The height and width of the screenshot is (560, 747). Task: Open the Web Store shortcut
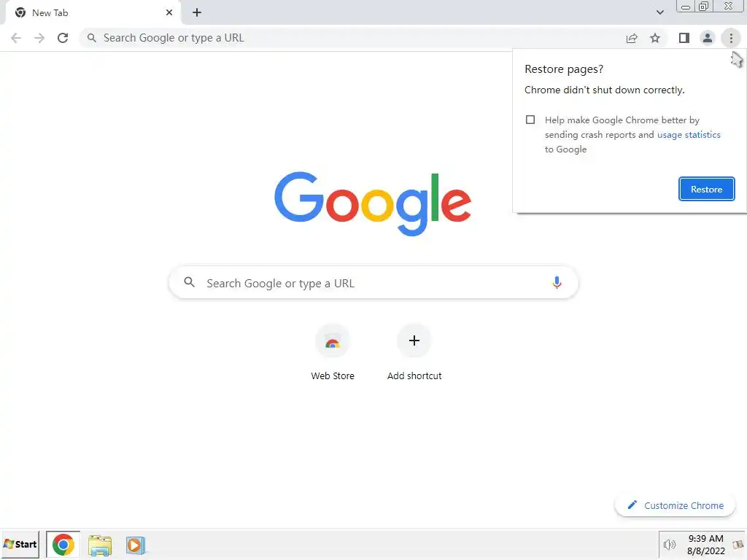[333, 352]
